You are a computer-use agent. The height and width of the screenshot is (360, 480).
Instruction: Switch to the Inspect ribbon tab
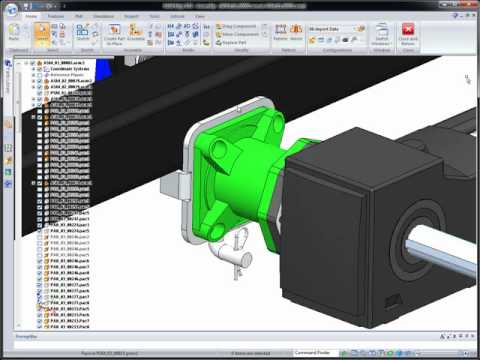131,16
